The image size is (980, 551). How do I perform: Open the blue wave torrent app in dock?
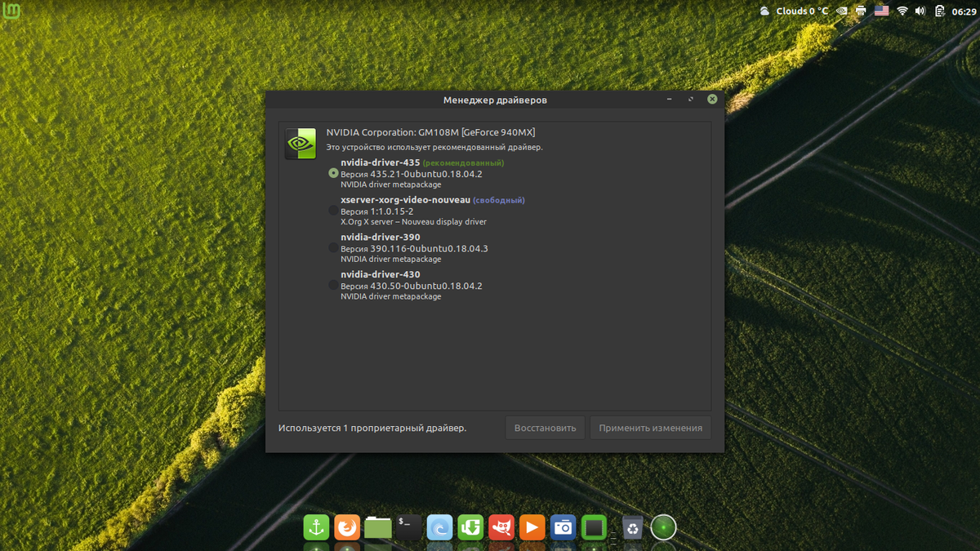tap(439, 527)
